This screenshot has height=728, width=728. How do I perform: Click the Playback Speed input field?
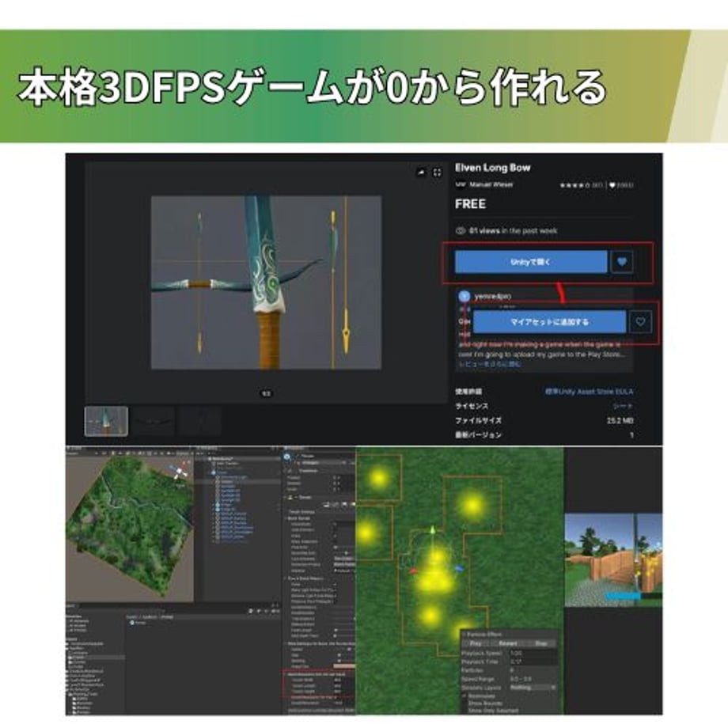click(533, 653)
